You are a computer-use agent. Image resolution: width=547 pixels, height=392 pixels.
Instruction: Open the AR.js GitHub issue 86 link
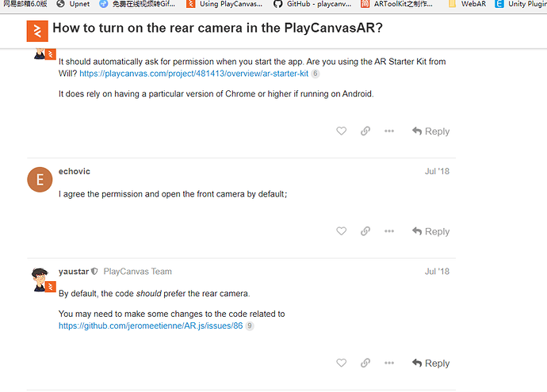(151, 325)
